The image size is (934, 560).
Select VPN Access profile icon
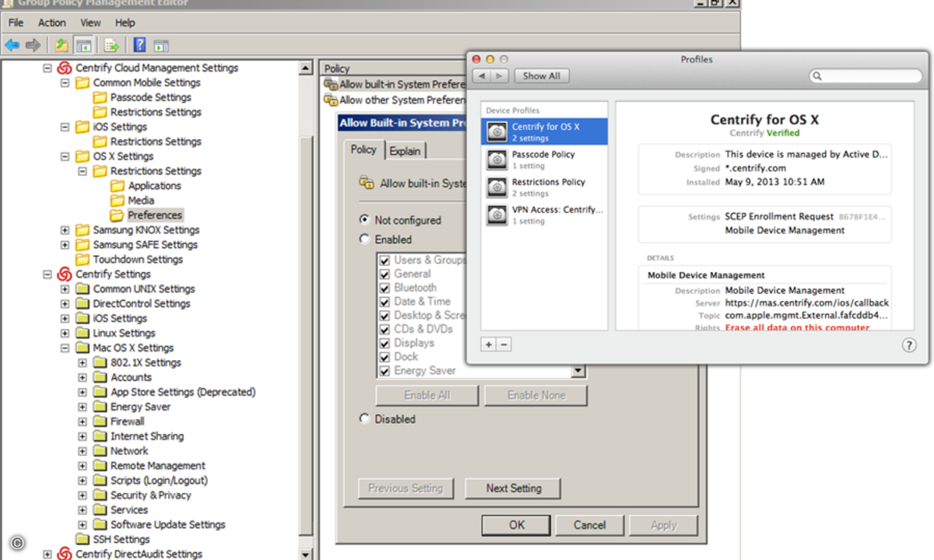[x=497, y=215]
